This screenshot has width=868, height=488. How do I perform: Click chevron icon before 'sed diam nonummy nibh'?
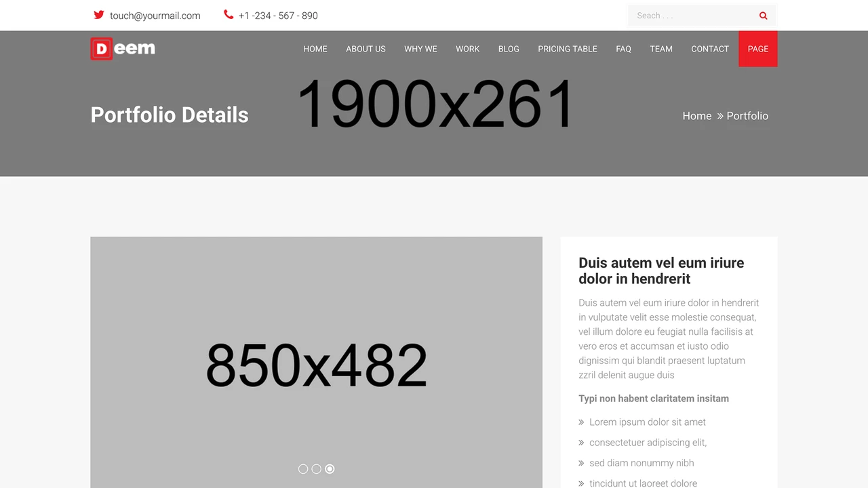click(x=581, y=463)
